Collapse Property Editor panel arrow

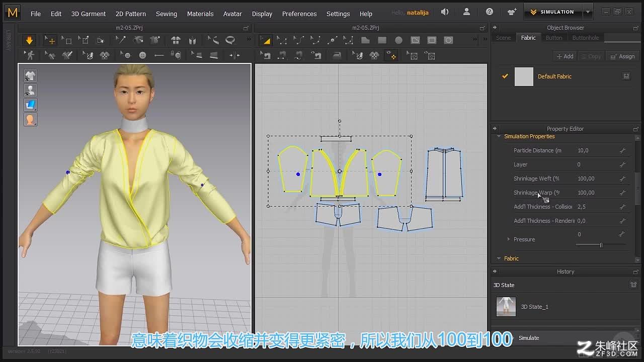(x=495, y=129)
